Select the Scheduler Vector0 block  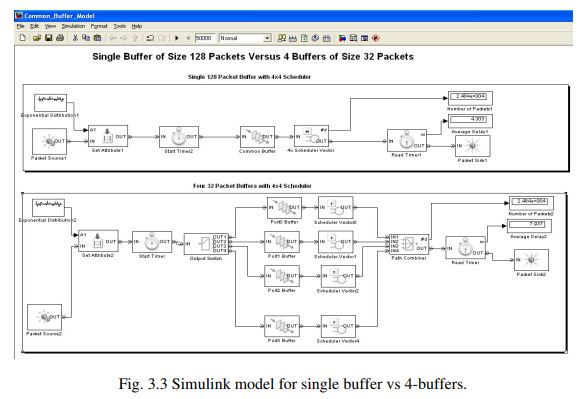(336, 207)
